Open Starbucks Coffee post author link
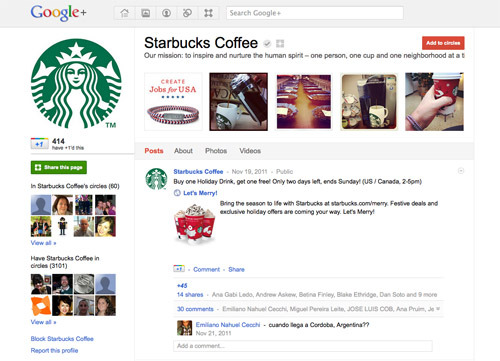This screenshot has height=361, width=500. point(198,171)
